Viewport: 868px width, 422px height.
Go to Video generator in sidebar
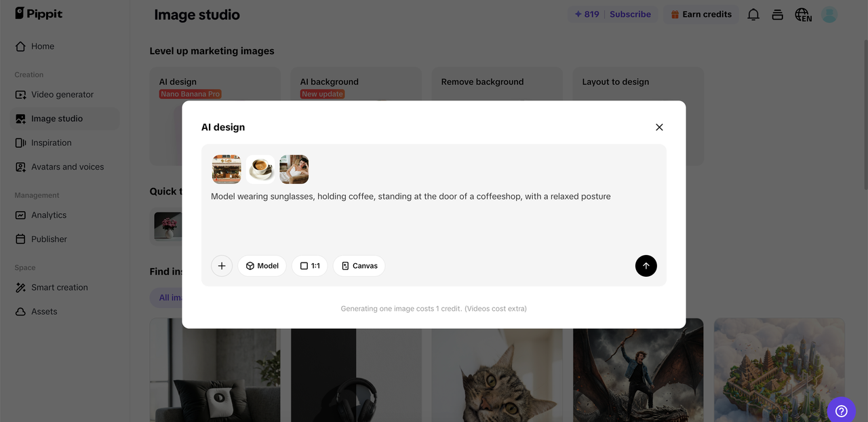click(62, 94)
